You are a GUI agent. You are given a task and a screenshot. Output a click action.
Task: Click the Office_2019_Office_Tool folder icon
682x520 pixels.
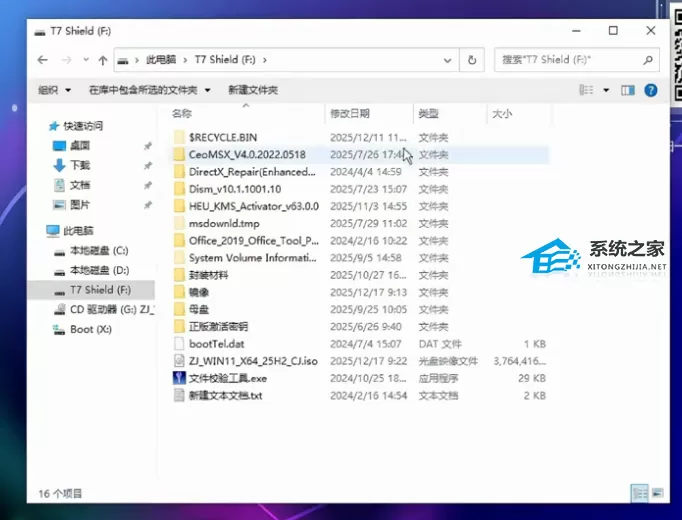point(179,240)
